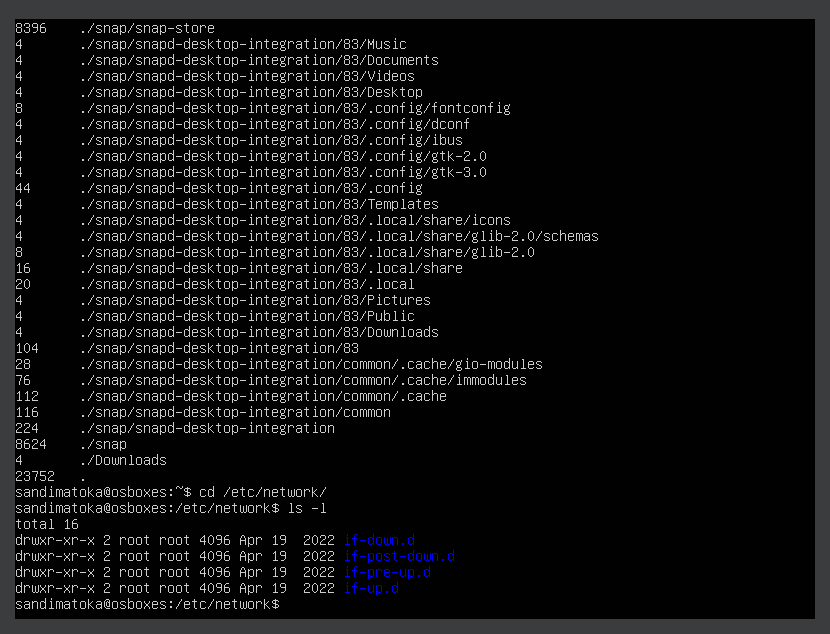Image resolution: width=830 pixels, height=634 pixels.
Task: Click the 23752 total size line
Action: pos(50,476)
